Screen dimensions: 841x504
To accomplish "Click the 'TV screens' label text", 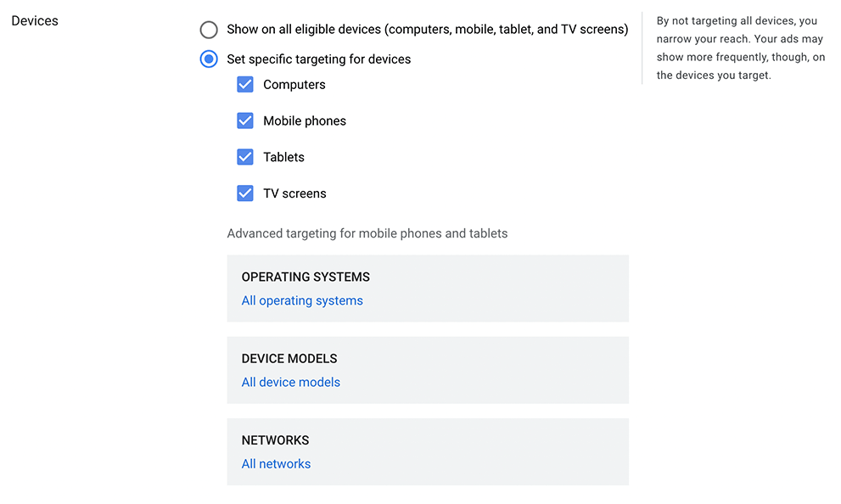I will pyautogui.click(x=294, y=193).
